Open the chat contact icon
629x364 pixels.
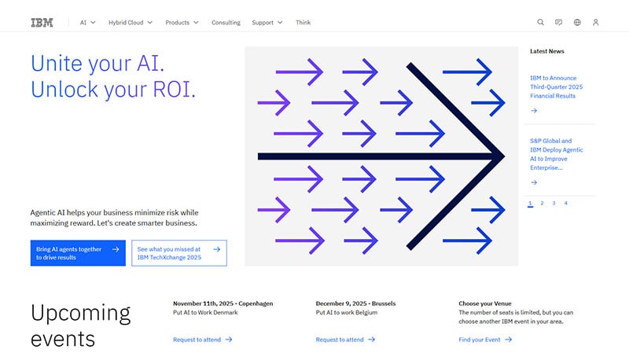[559, 23]
